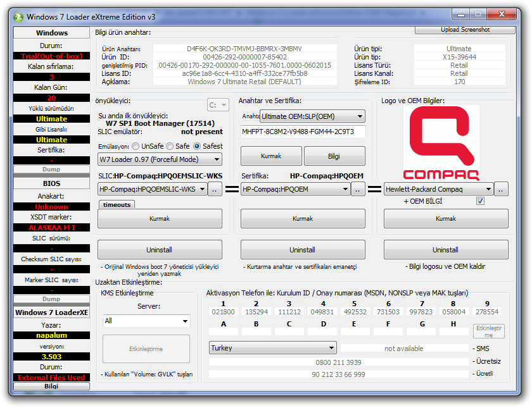
Task: Open the Hewlett-Packard Compaq logo dropdown
Action: (x=438, y=189)
